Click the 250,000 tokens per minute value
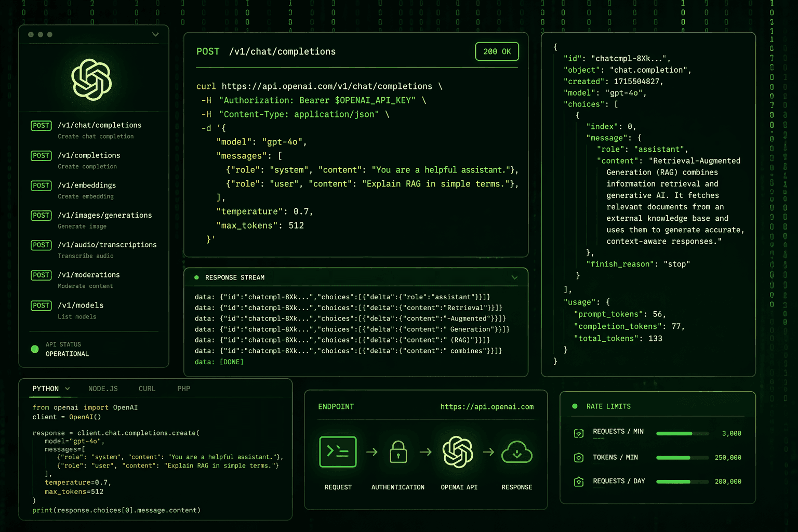The height and width of the screenshot is (532, 798). (x=728, y=458)
